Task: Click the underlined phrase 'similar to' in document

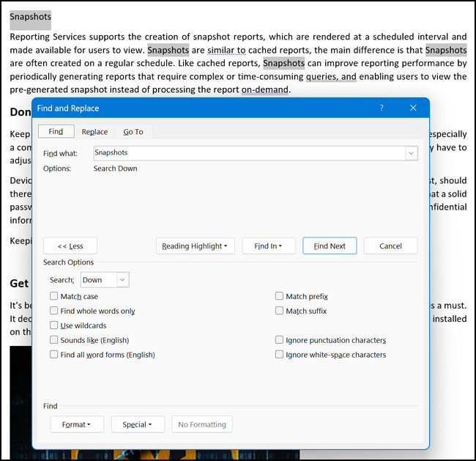Action: (226, 50)
